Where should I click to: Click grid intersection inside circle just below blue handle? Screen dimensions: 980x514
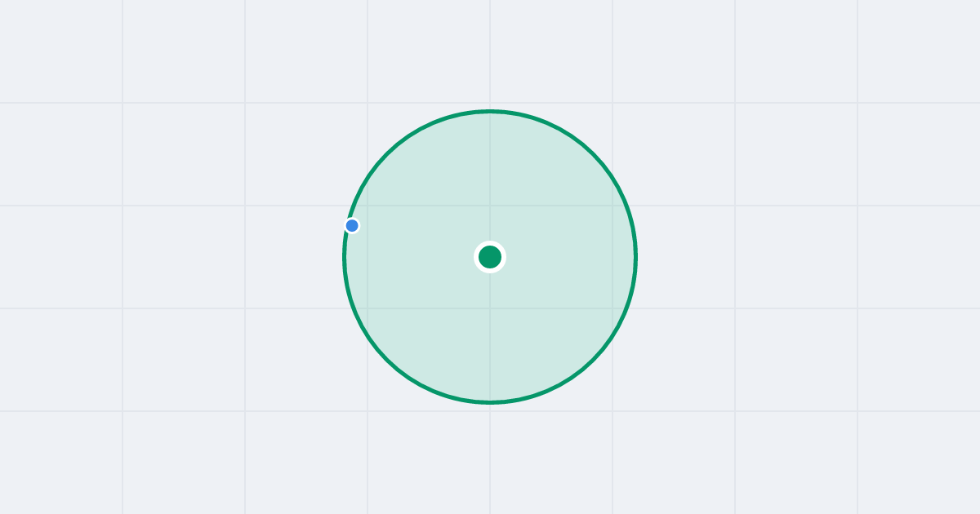(367, 308)
